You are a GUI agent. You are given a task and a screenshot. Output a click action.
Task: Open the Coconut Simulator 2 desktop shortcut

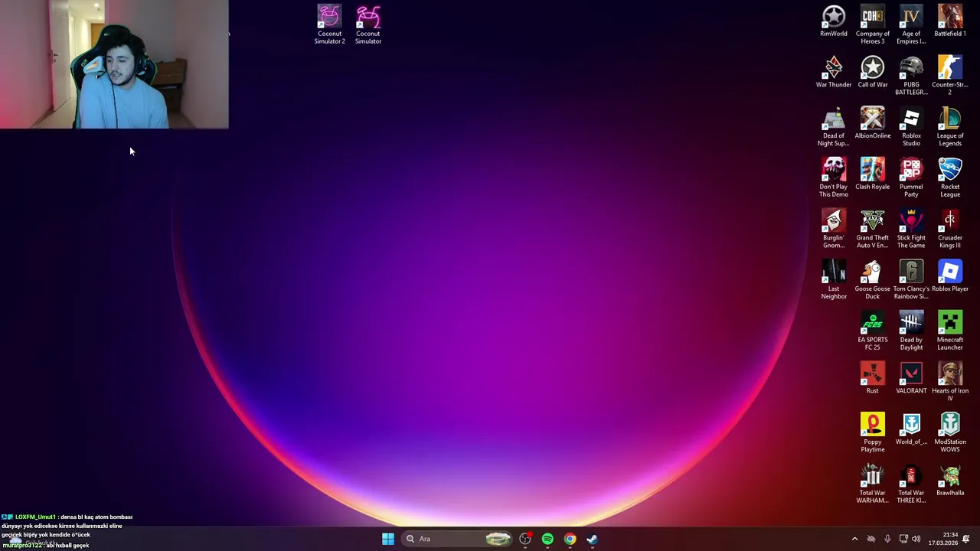(x=329, y=24)
